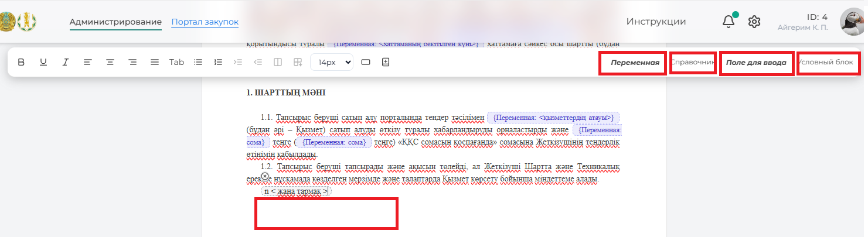This screenshot has height=237, width=868.
Task: Open settings gear in header
Action: click(754, 22)
